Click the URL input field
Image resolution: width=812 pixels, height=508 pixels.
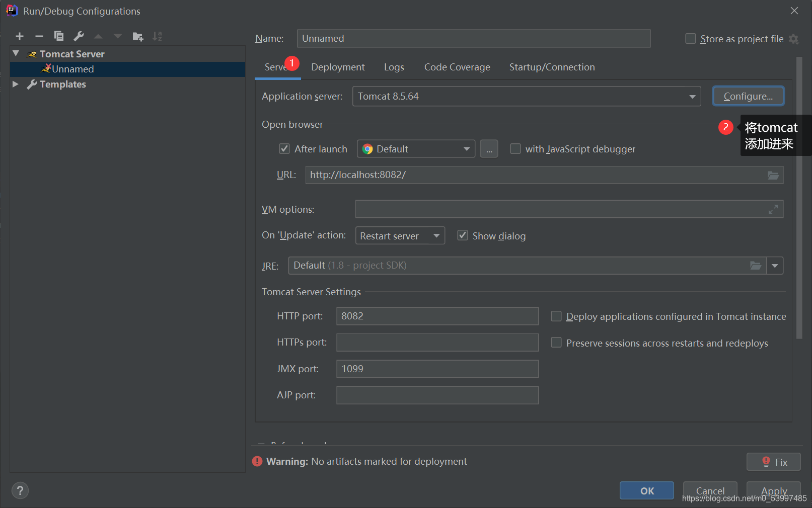(544, 175)
